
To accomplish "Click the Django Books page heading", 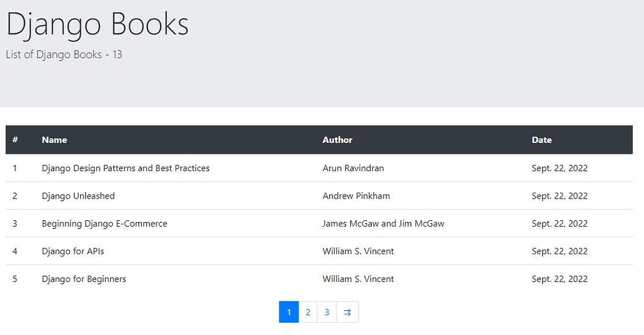I will 97,25.
